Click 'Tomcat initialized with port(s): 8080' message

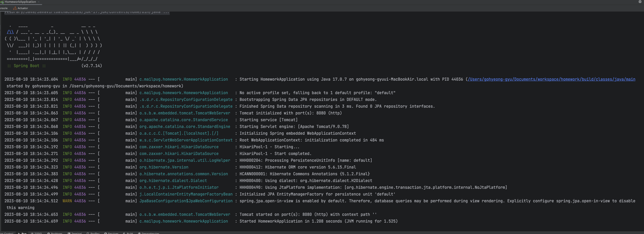click(x=291, y=113)
